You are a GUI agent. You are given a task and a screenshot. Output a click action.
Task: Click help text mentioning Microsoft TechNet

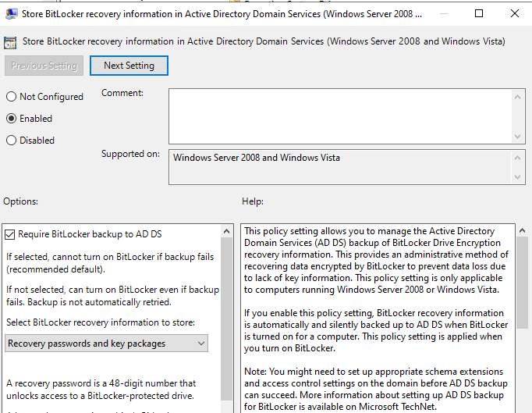[375, 389]
